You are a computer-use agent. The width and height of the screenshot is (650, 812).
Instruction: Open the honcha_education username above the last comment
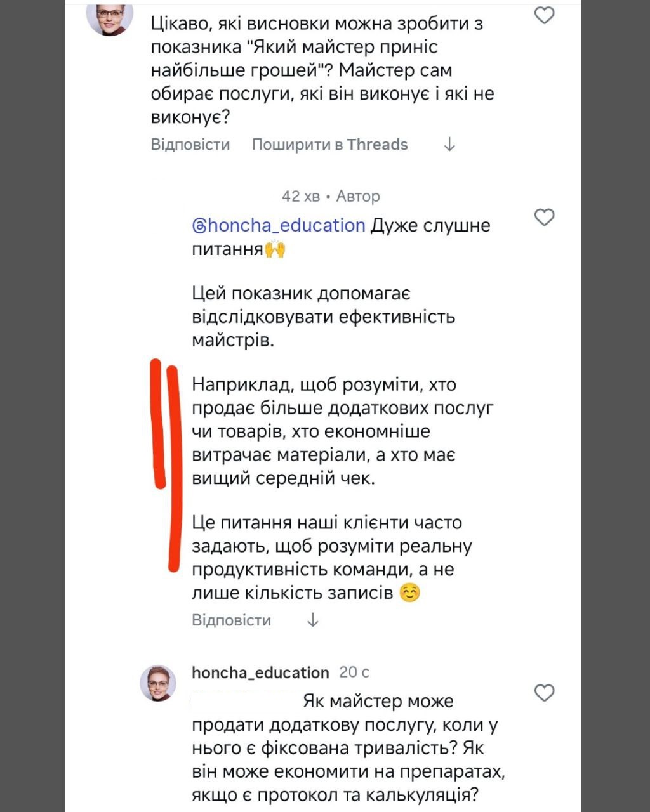tap(260, 672)
